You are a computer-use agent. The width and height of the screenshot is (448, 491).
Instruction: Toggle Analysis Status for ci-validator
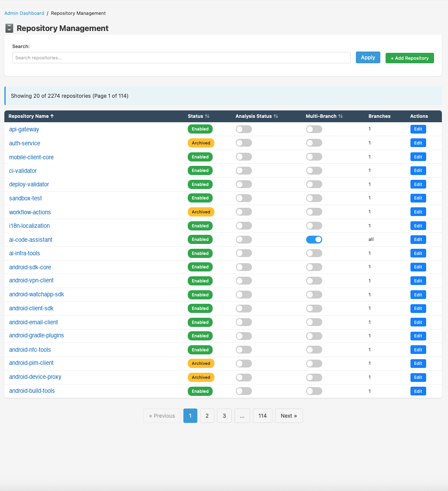tap(244, 171)
